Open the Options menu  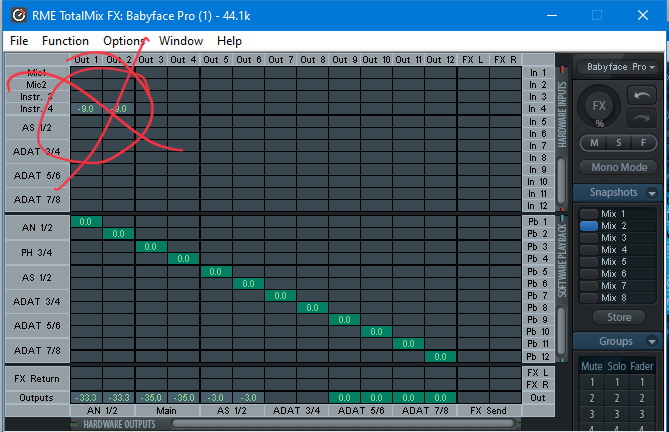pos(124,41)
